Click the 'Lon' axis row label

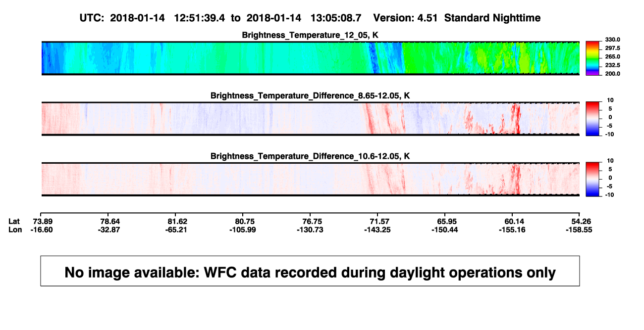click(15, 230)
